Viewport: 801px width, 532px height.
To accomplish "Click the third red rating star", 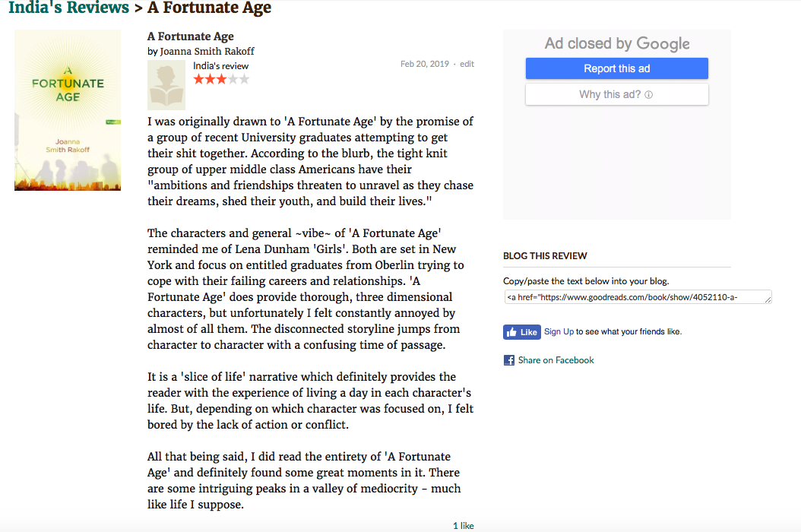I will pyautogui.click(x=221, y=79).
